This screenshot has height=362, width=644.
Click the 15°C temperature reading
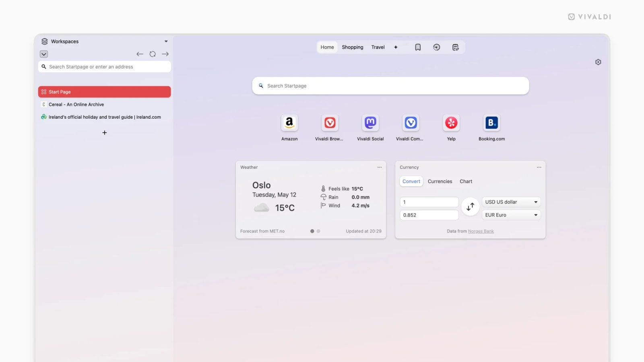(285, 208)
